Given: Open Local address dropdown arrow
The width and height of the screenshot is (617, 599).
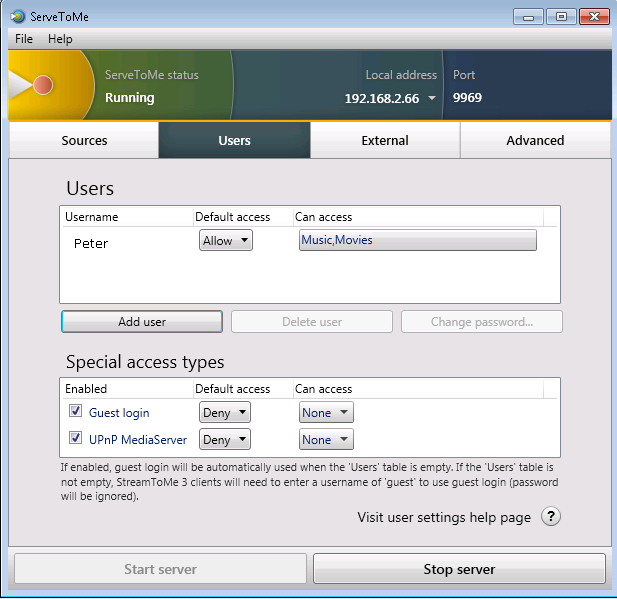Looking at the screenshot, I should click(x=432, y=98).
